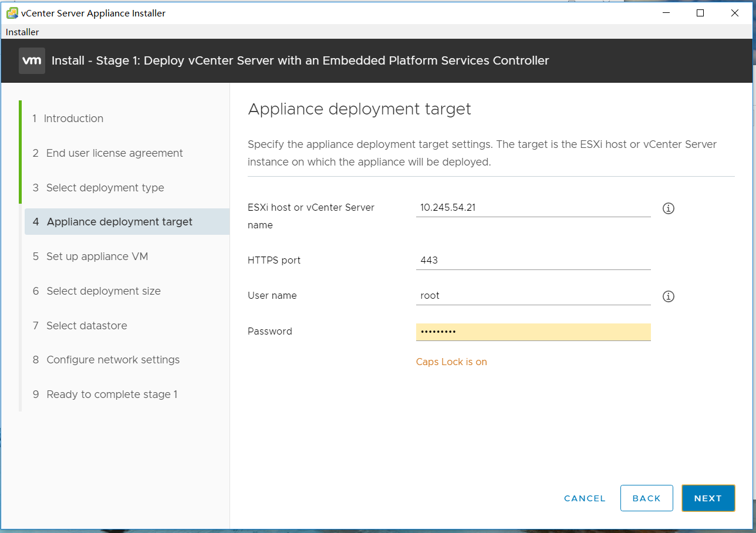The image size is (756, 533).
Task: Click the 'Appliance deployment target' heading
Action: click(x=359, y=109)
